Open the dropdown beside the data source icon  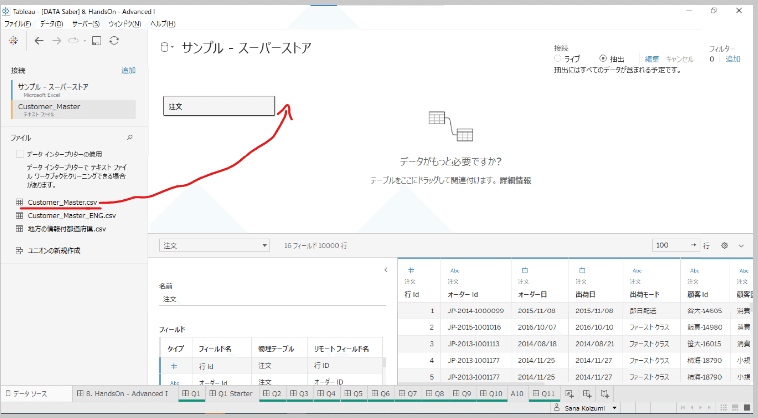pos(172,47)
